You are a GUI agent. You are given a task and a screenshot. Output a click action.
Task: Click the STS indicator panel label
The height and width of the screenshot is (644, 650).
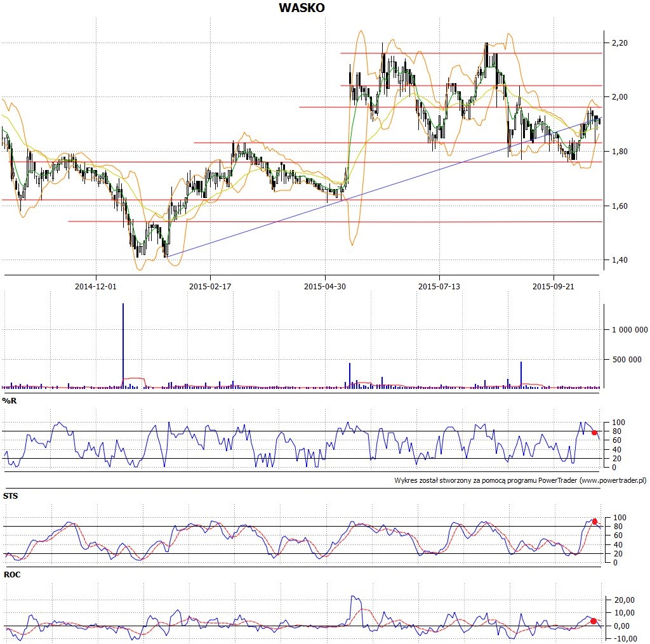coord(10,496)
